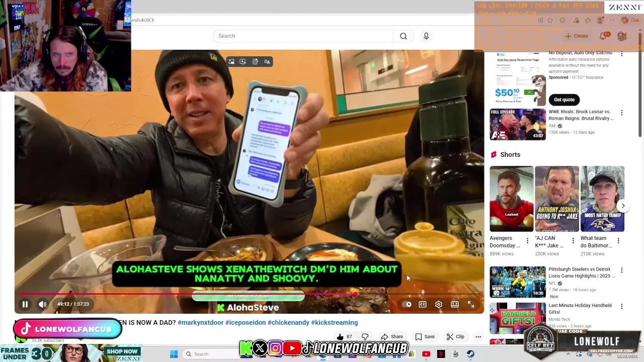Viewport: 644px width, 362px height.
Task: Click the Create button
Action: (x=577, y=36)
